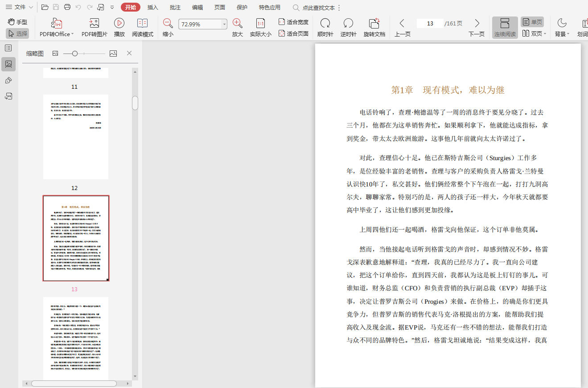Start slideshow with 播放 icon
Viewport: 588px width, 388px height.
(119, 24)
